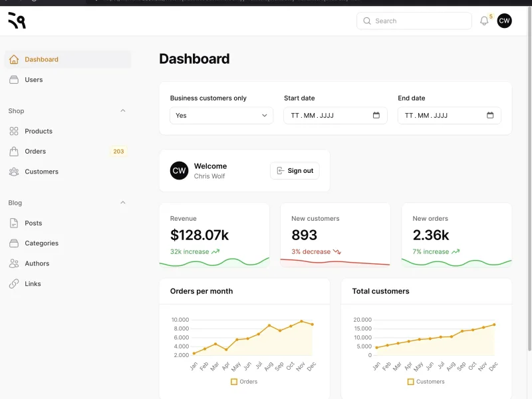Open the Business customers only dropdown

[x=221, y=115]
